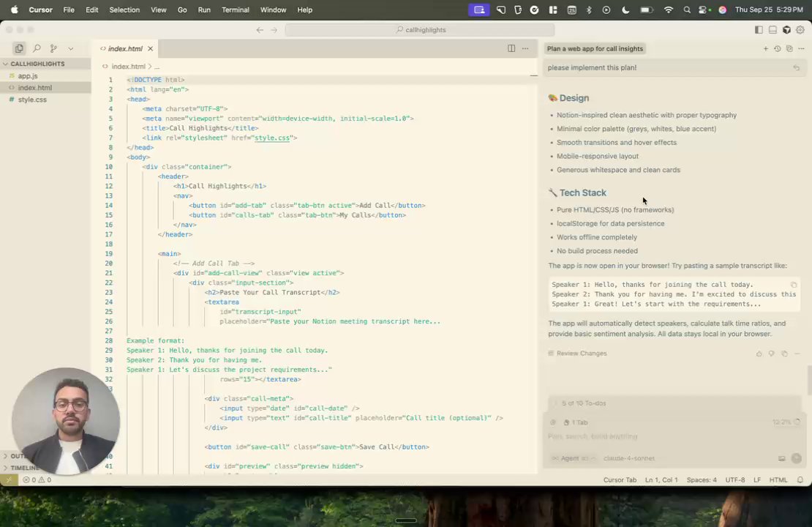
Task: Open notifications bell in status bar
Action: (800, 480)
